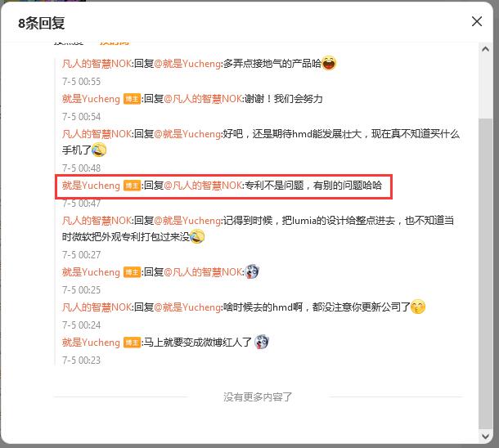Open 凡人的智慧NOK profile in first reply

[97, 64]
